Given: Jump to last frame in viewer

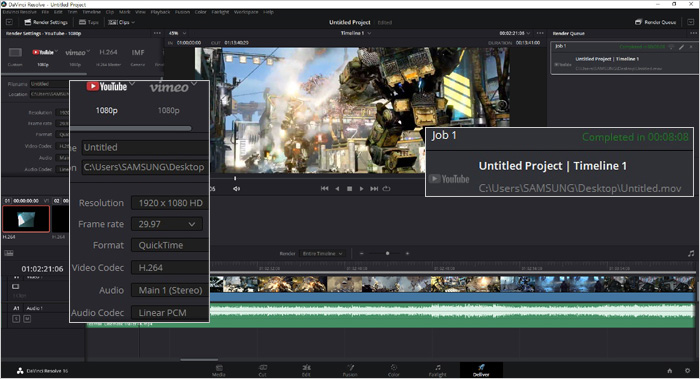Looking at the screenshot, I should coord(374,189).
